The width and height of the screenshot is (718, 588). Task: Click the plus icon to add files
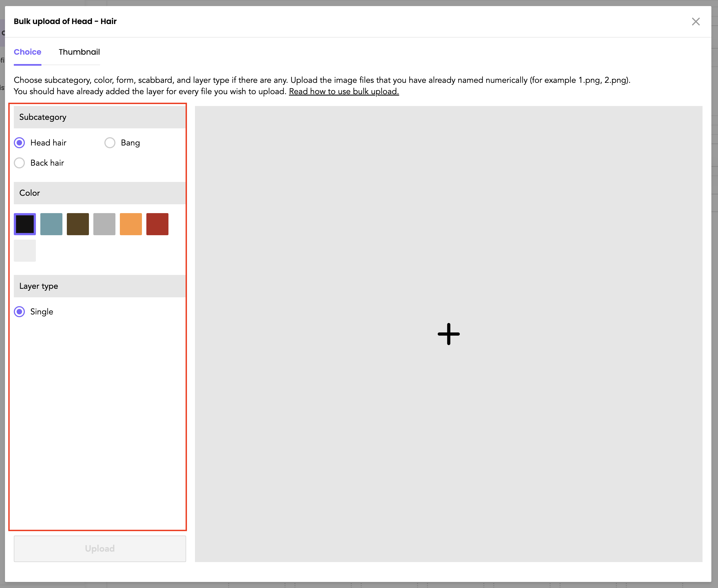point(448,334)
